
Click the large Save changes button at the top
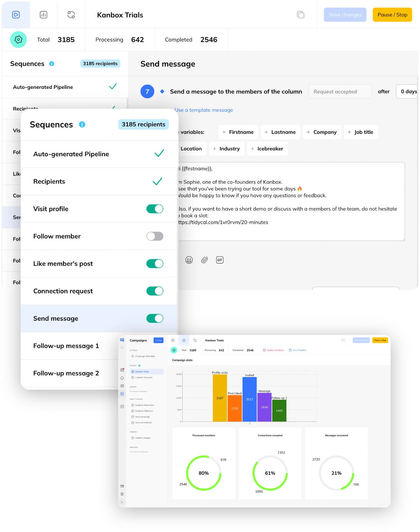pyautogui.click(x=345, y=15)
